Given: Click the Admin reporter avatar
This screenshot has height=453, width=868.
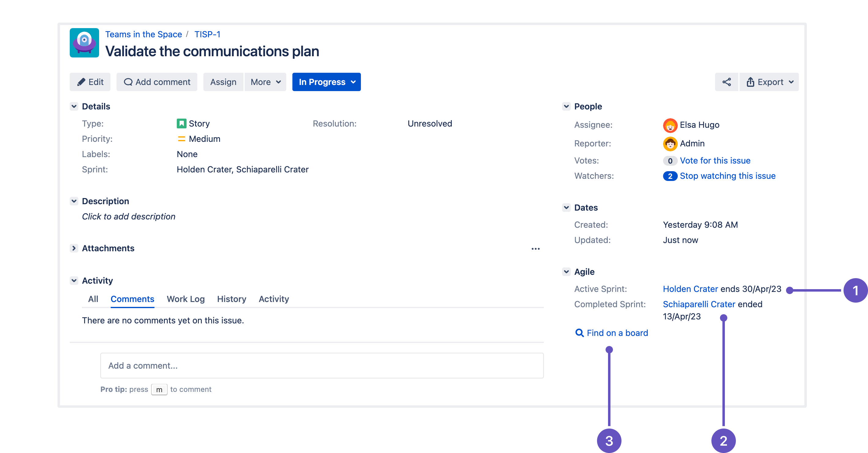Looking at the screenshot, I should point(670,144).
